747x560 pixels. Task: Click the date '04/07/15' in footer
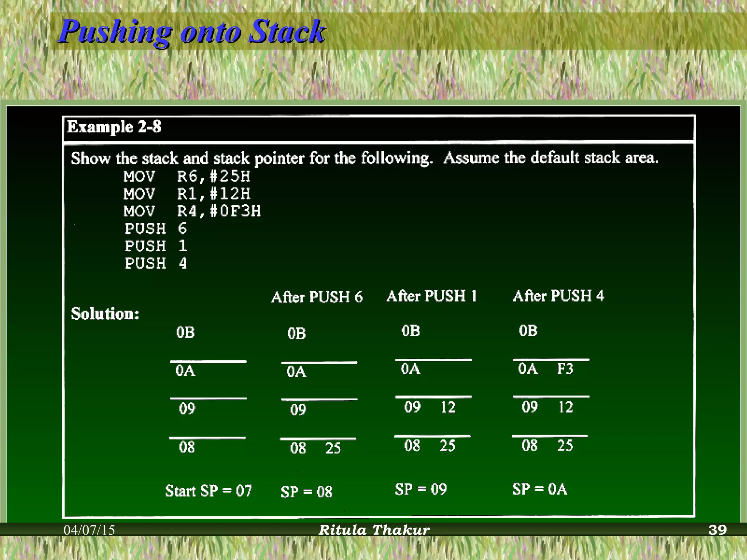coord(89,530)
